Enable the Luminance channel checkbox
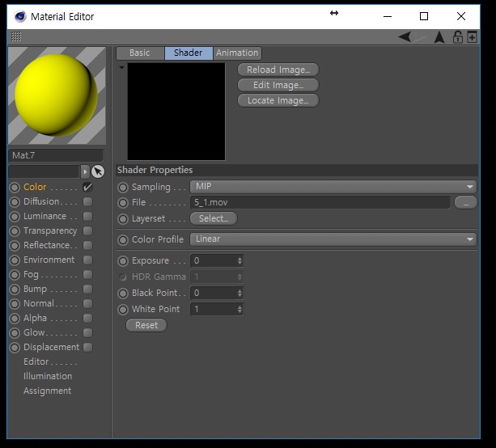 (x=87, y=217)
